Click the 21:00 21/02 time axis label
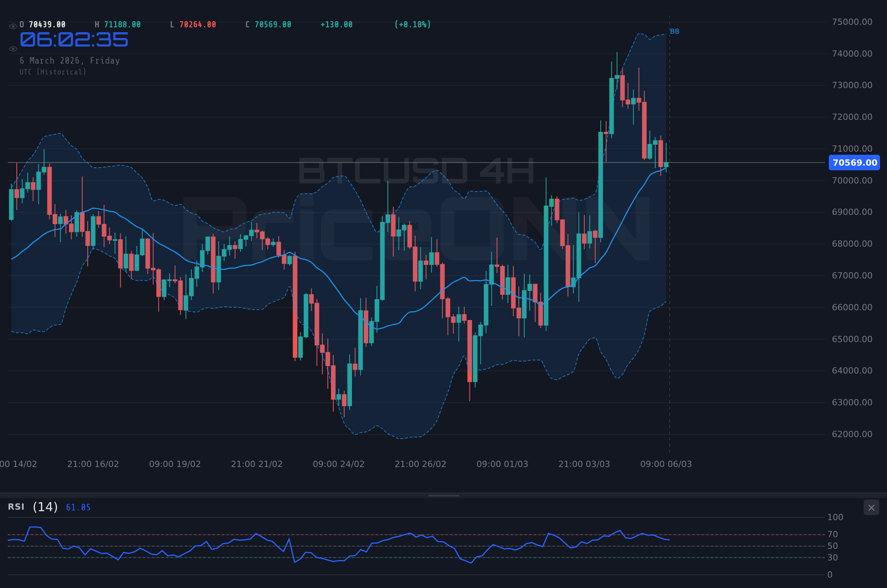Viewport: 887px width, 588px height. click(257, 464)
